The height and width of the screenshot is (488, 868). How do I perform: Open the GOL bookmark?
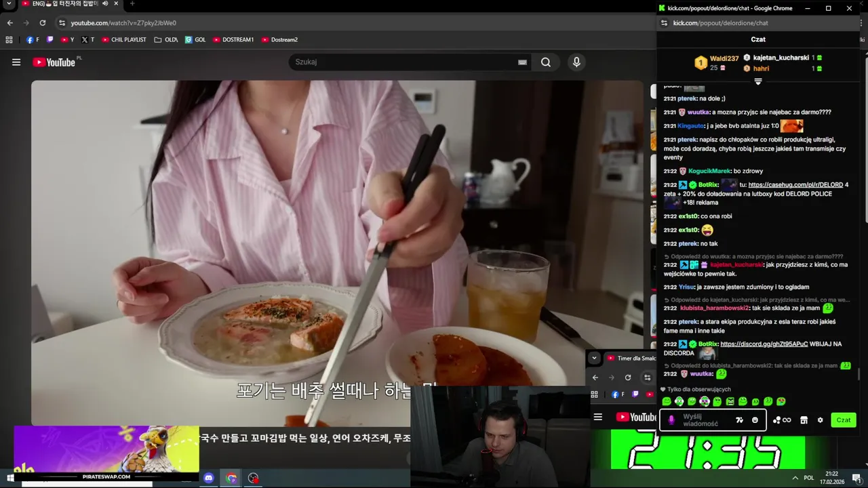click(x=195, y=40)
